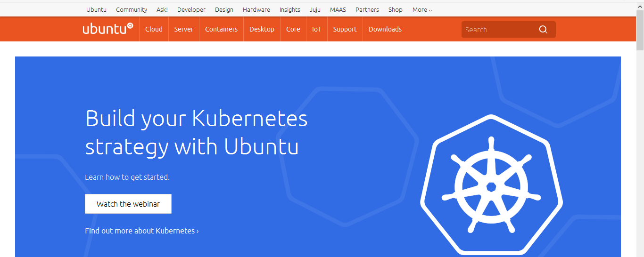Screen dimensions: 644x257
Task: Click the search magnifier icon
Action: [x=543, y=29]
